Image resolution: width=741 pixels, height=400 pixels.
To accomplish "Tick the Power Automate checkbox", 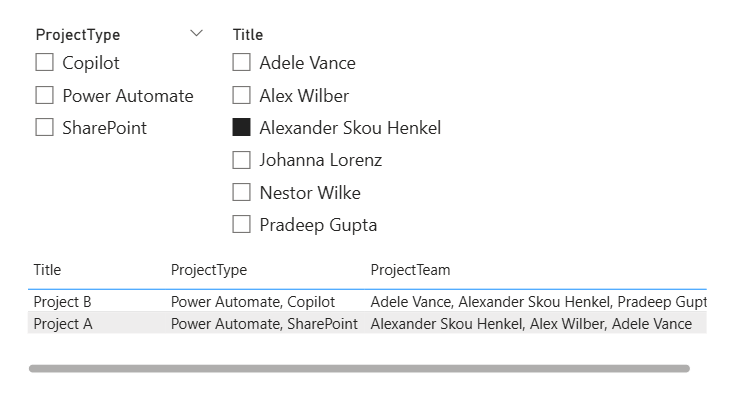I will [44, 96].
